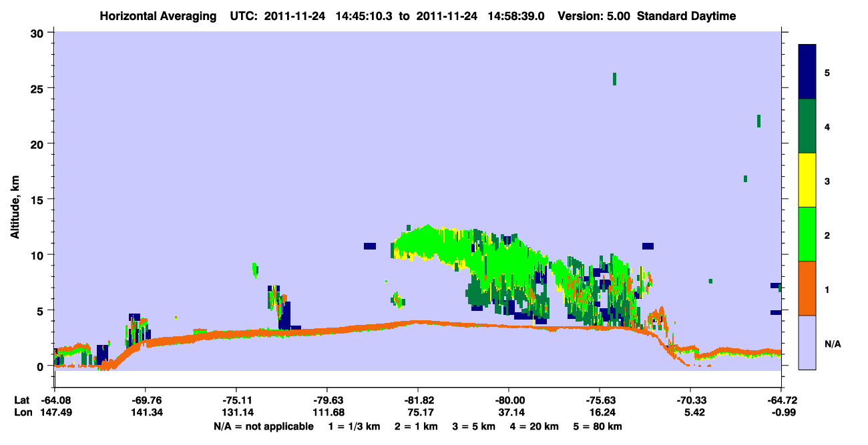Click latitude value '-69.76'
The height and width of the screenshot is (445, 868).
click(x=146, y=400)
